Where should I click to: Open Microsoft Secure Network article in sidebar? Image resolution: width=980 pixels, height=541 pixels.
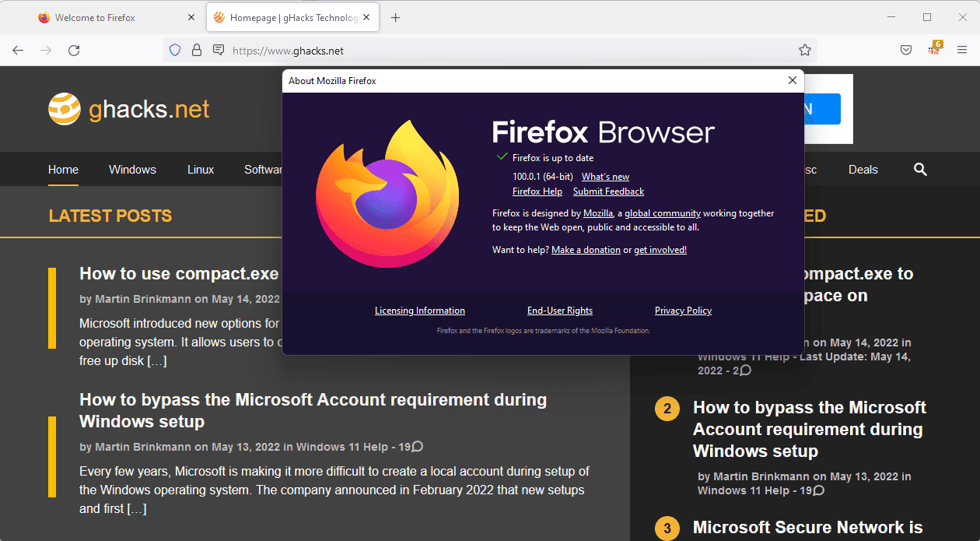coord(808,528)
